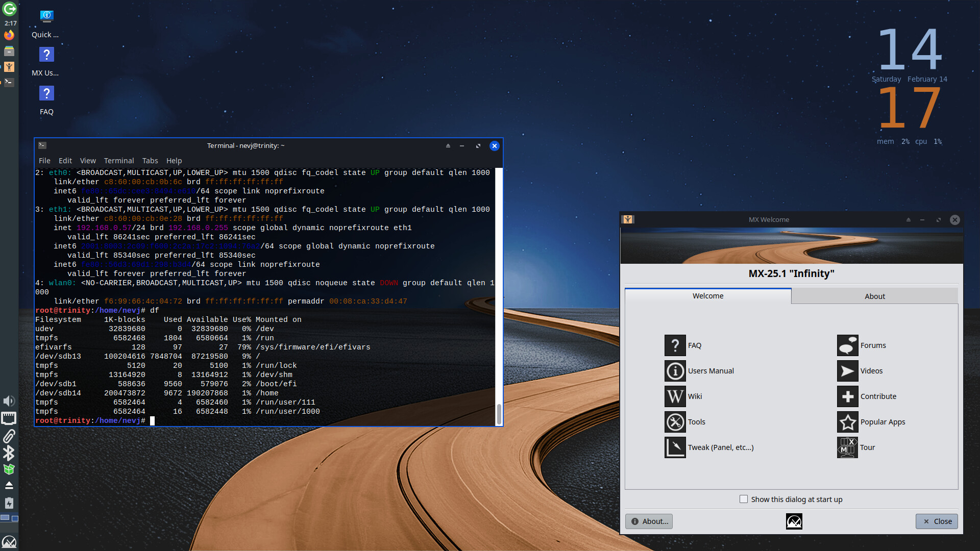980x551 pixels.
Task: Open the Popular Apps star icon
Action: tap(847, 422)
